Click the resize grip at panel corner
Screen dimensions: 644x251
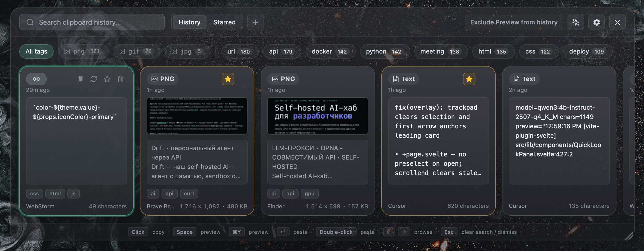[629, 235]
